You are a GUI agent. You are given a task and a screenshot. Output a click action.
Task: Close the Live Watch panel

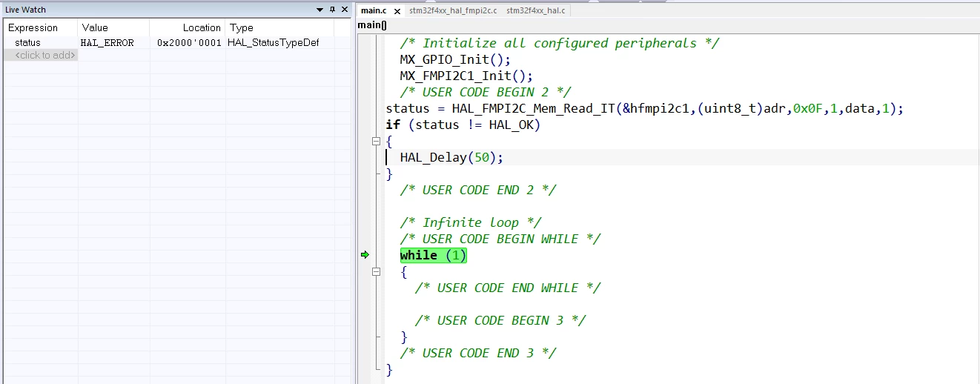[x=345, y=10]
